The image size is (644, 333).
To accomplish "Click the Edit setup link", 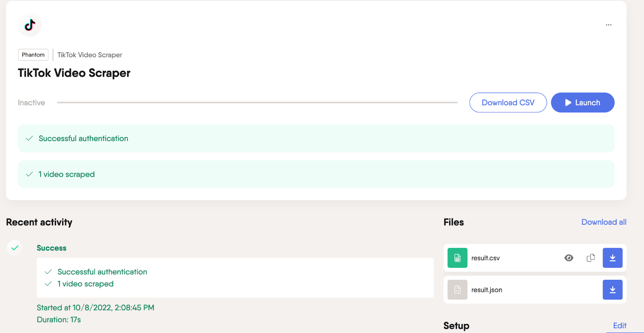I will tap(620, 326).
